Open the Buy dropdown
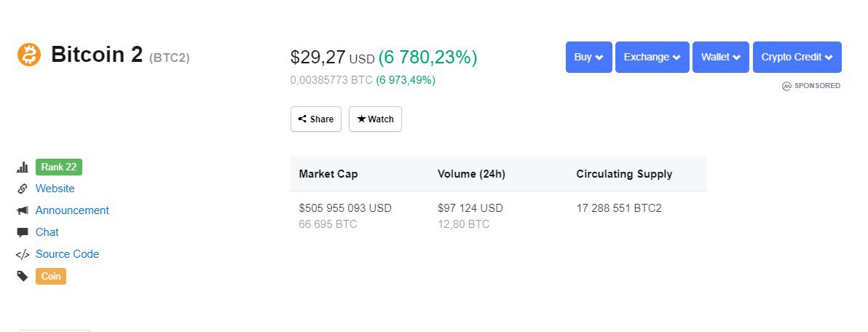Screen dimensions: 868x332 (589, 57)
